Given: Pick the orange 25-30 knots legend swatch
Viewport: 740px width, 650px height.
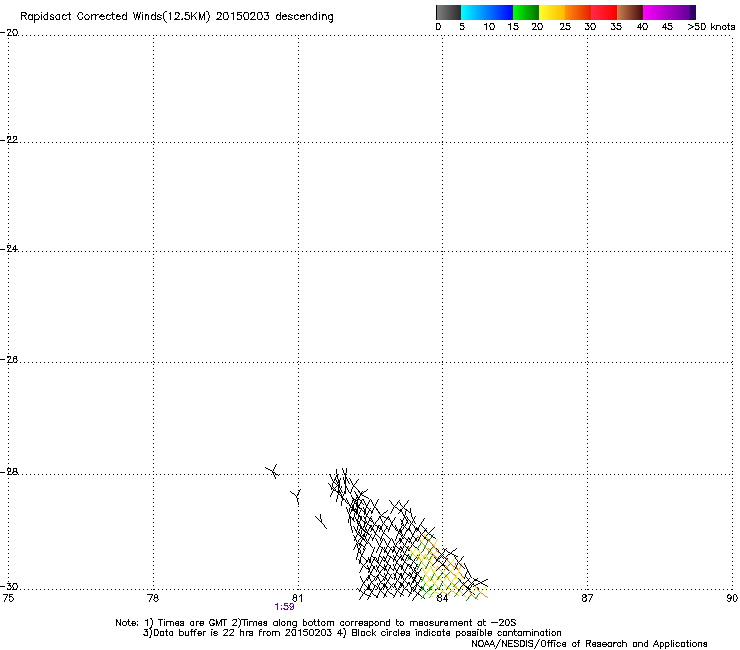Looking at the screenshot, I should [x=578, y=12].
